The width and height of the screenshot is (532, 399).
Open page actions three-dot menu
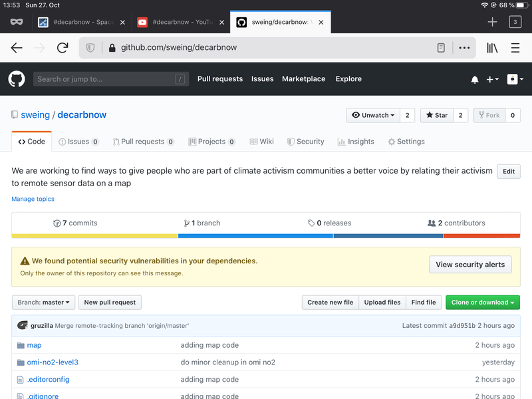pos(464,48)
